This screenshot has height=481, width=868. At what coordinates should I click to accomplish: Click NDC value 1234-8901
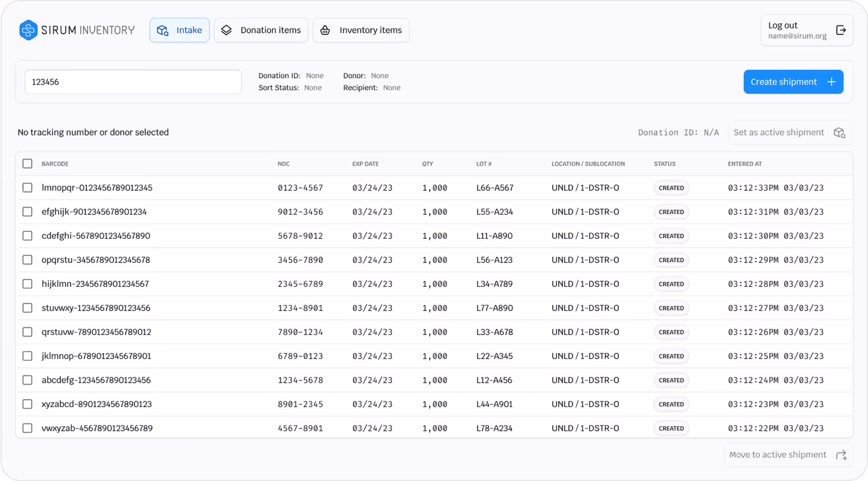[300, 308]
